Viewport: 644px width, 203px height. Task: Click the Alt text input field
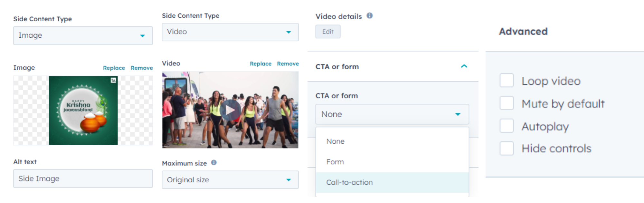pos(83,179)
